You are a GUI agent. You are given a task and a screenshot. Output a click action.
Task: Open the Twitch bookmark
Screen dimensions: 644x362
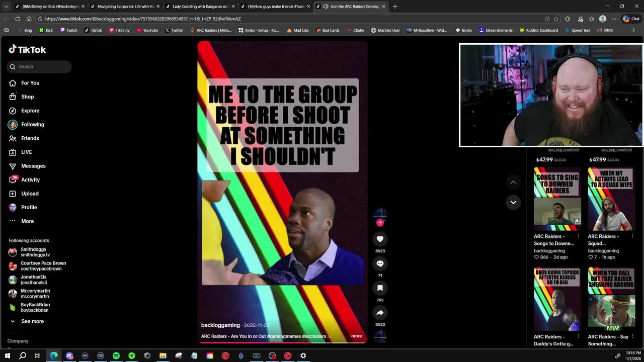pyautogui.click(x=69, y=30)
